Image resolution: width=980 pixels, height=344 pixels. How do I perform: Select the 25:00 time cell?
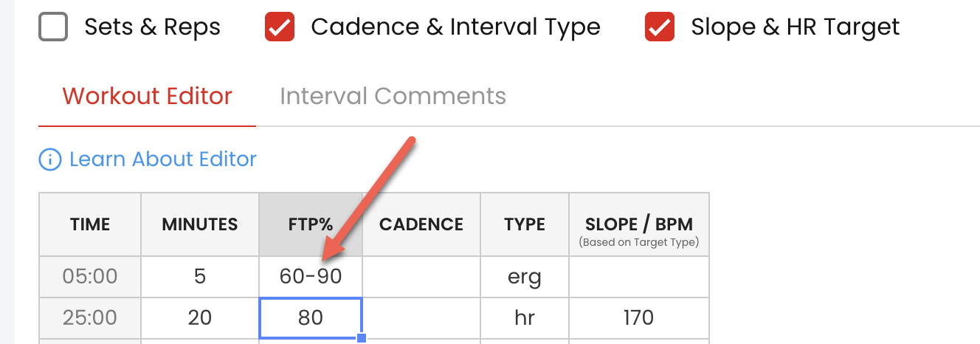tap(90, 317)
